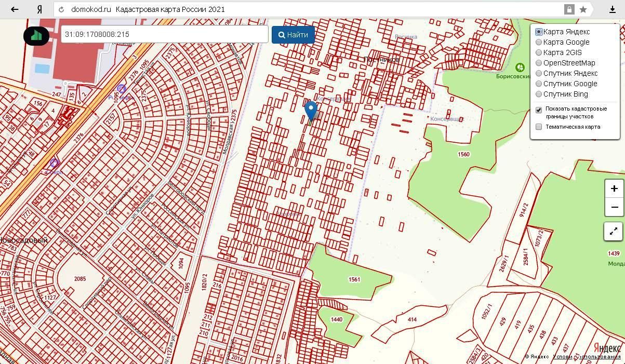Click parcel labeled 1820/2
625x364 pixels.
(x=204, y=281)
